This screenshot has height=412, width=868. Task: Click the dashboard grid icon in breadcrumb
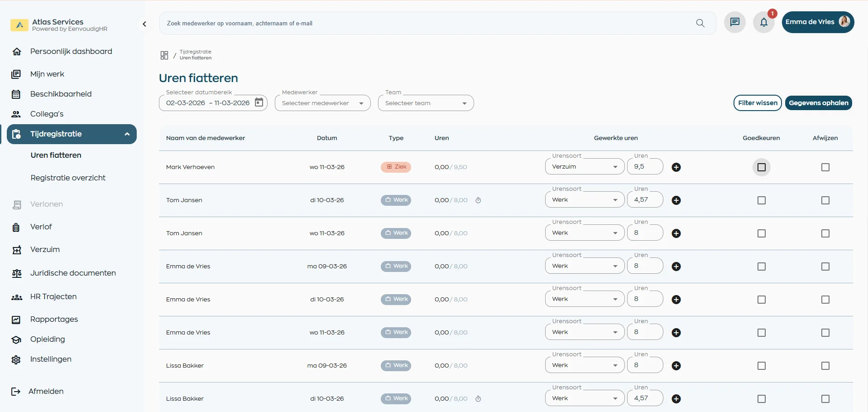[164, 55]
